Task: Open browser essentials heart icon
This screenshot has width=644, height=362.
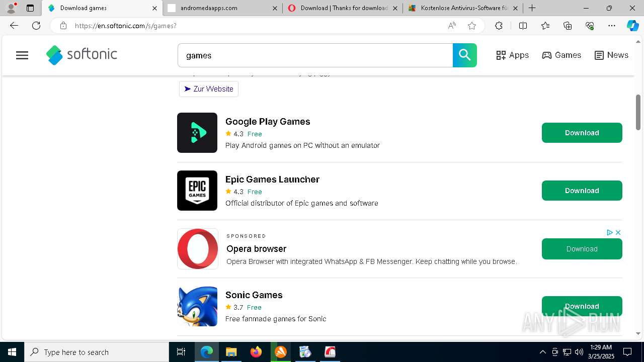Action: pyautogui.click(x=590, y=26)
